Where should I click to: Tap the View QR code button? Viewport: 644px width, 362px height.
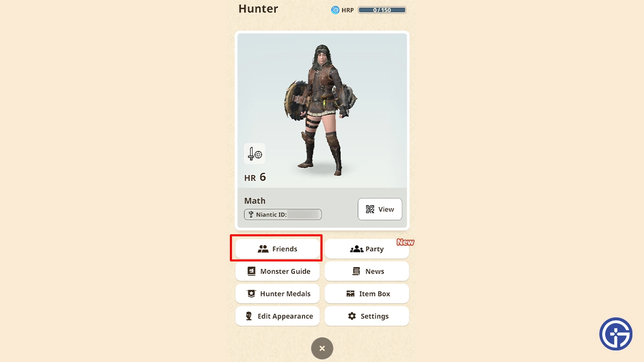(x=380, y=209)
